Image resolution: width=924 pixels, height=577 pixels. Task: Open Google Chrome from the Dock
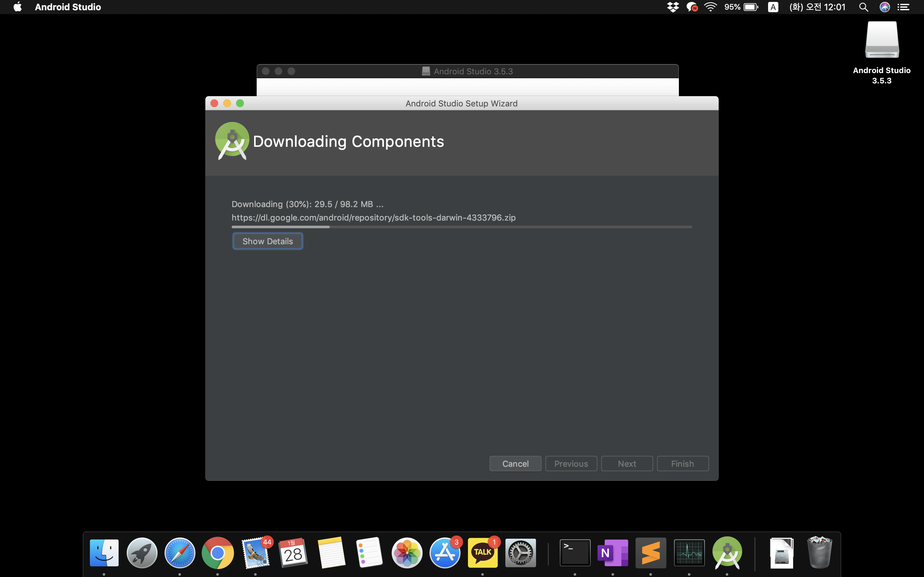pyautogui.click(x=217, y=553)
